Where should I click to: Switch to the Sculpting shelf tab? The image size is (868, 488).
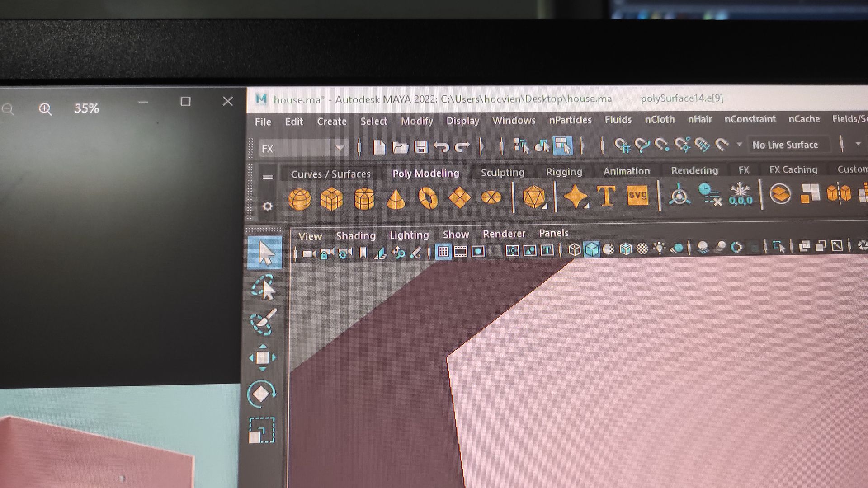coord(502,173)
